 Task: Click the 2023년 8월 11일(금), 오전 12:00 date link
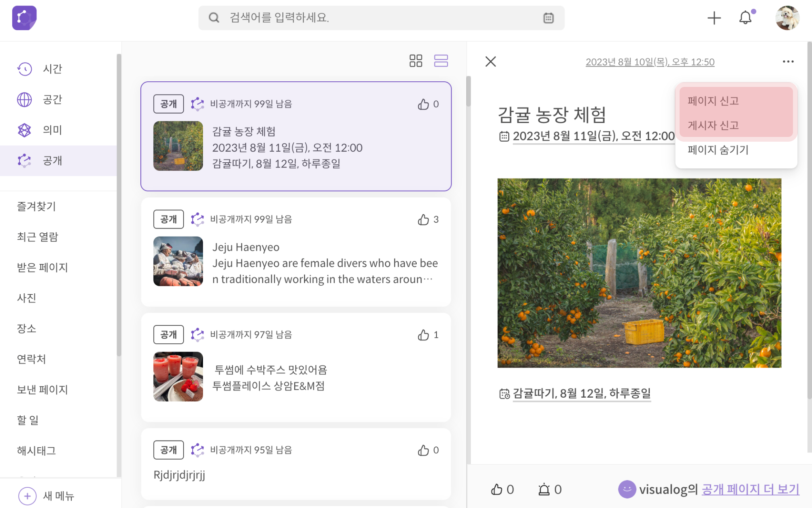coord(594,136)
